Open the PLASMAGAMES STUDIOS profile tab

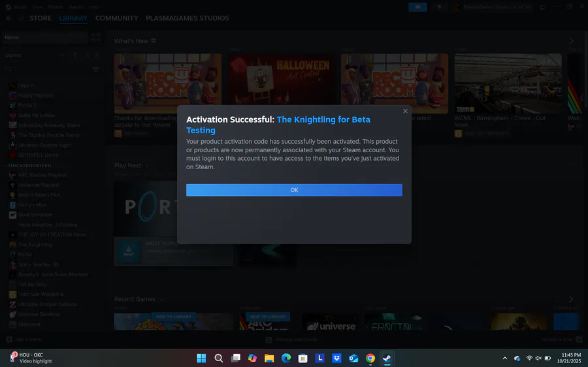187,18
